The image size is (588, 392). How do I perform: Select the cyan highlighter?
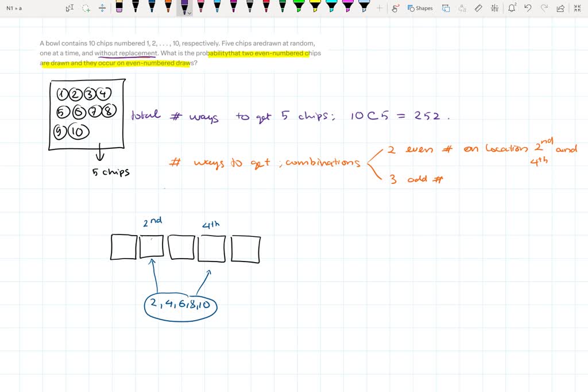point(331,6)
